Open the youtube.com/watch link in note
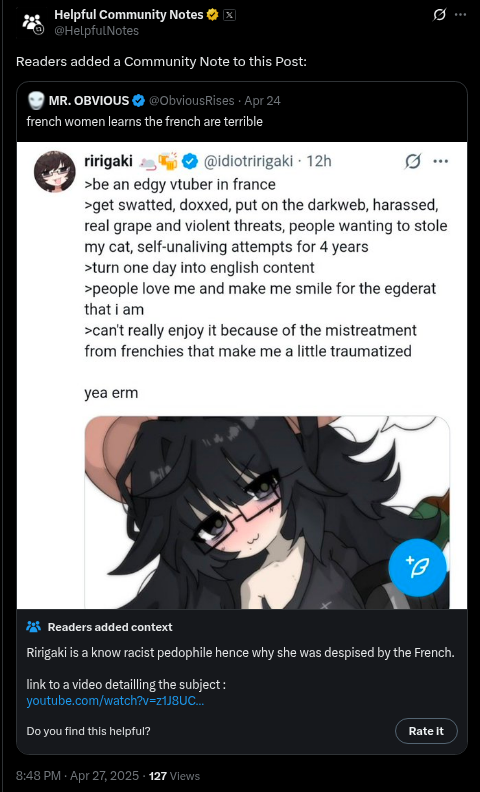Screen dimensions: 480x792 point(115,701)
